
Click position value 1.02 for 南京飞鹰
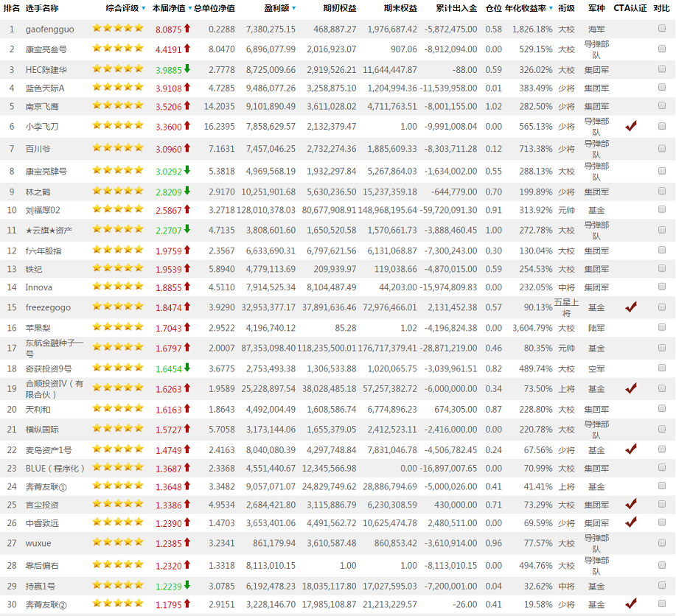pos(494,107)
